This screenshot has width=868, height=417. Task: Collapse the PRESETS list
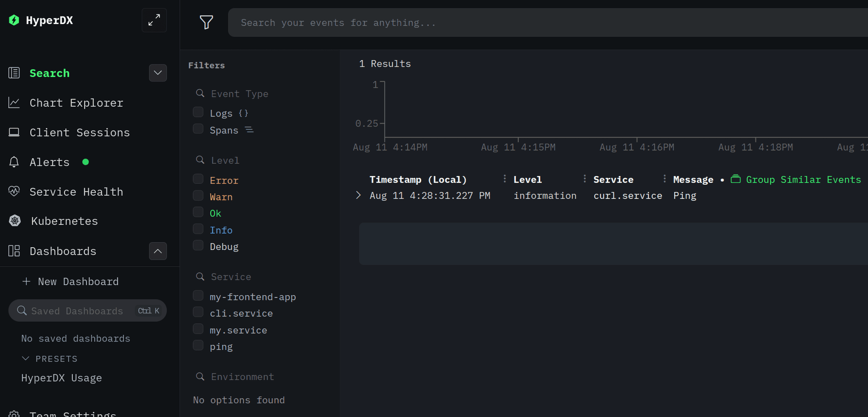point(26,359)
